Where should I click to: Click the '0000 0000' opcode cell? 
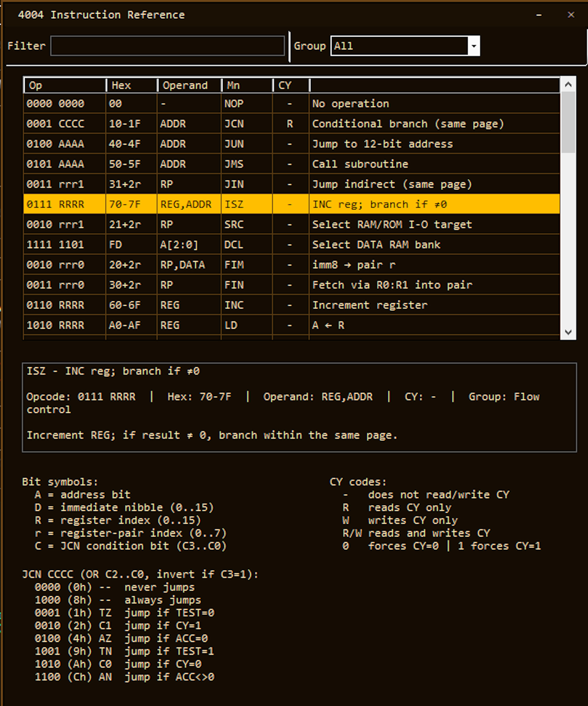[65, 103]
